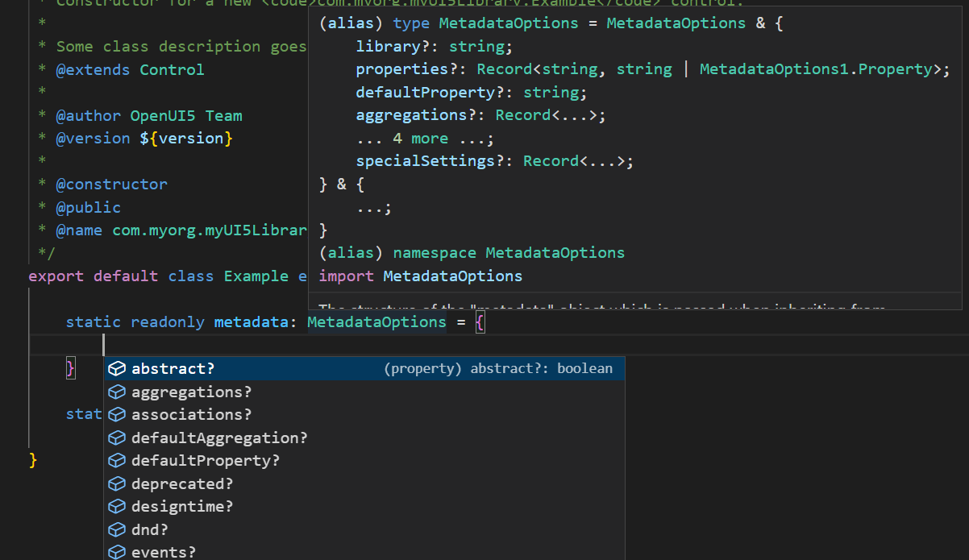969x560 pixels.
Task: Click '(alias) namespace MetadataOptions' in tooltip
Action: coord(472,253)
